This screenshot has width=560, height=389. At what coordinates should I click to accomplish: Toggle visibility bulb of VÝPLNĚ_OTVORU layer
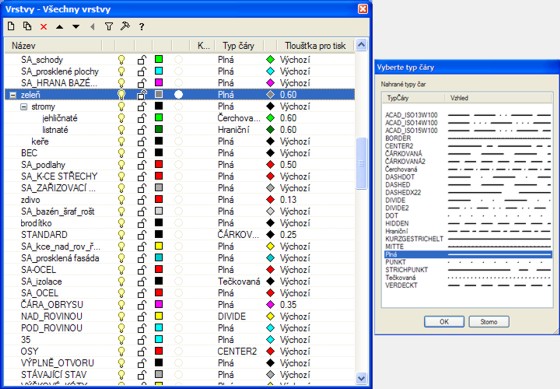click(x=121, y=363)
